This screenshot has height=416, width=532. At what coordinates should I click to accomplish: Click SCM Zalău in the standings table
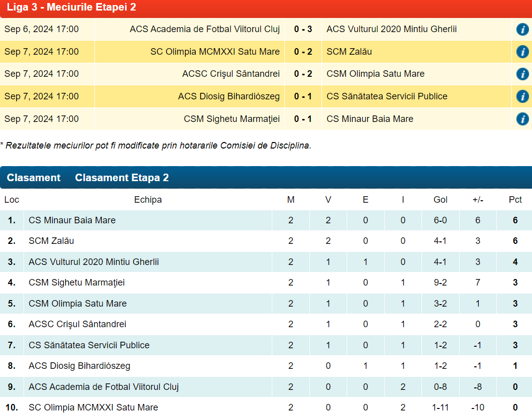[51, 241]
